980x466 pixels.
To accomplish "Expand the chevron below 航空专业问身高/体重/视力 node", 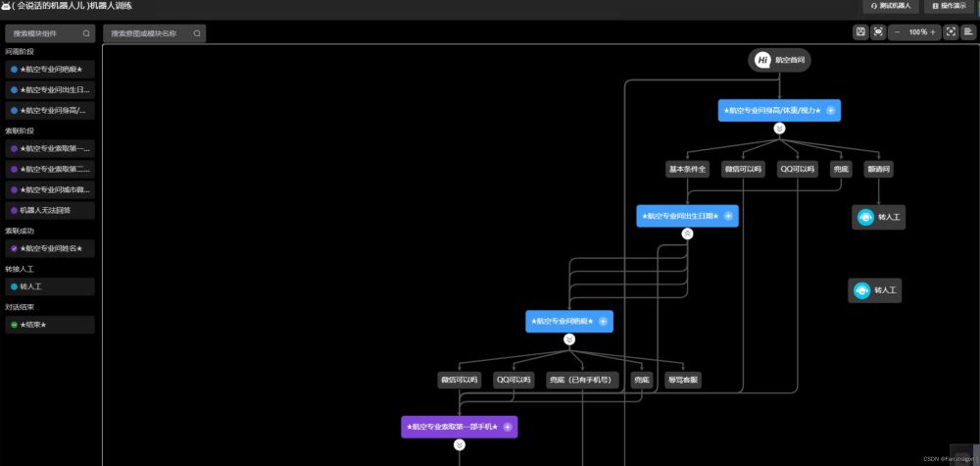I will coord(779,129).
